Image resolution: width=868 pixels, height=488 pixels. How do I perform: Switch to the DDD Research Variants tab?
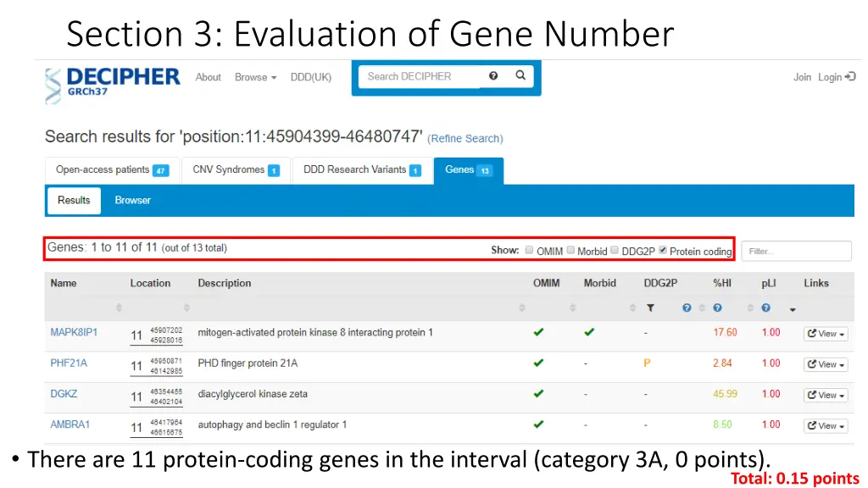point(362,169)
